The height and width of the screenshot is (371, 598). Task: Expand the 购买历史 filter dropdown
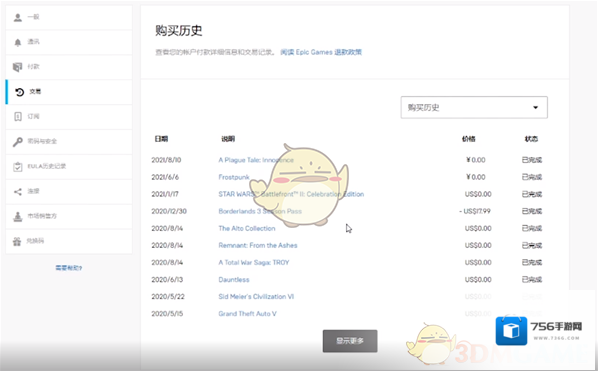tap(474, 107)
